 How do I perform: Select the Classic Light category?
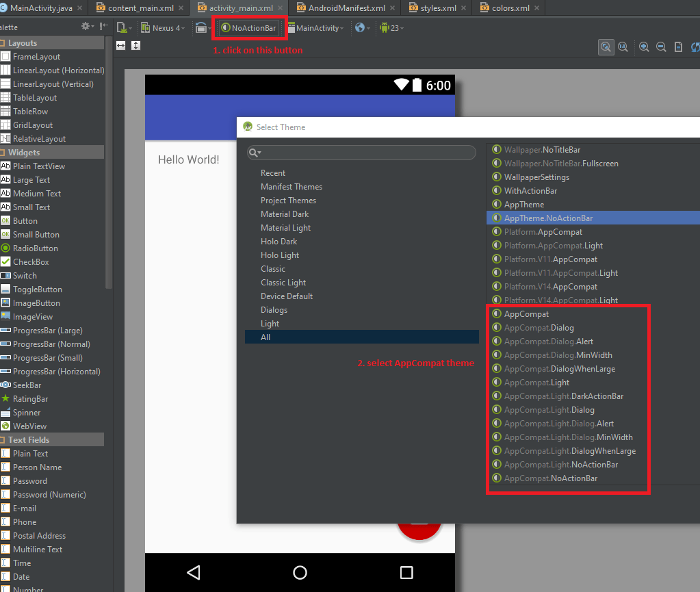[283, 283]
